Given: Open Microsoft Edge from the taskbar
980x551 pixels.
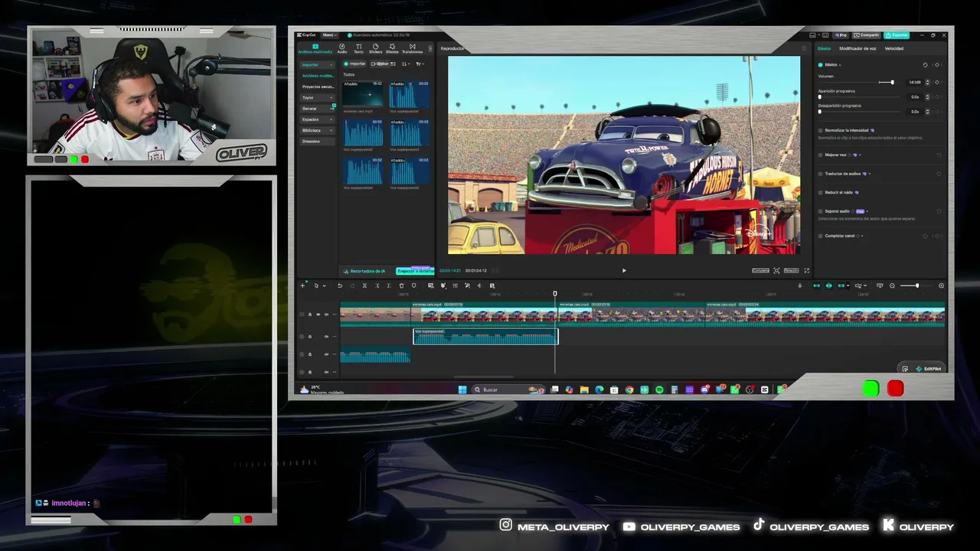Looking at the screenshot, I should tap(599, 390).
